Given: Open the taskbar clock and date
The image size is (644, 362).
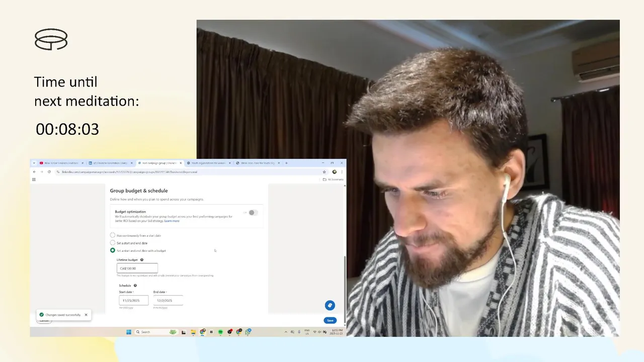Looking at the screenshot, I should pyautogui.click(x=337, y=332).
